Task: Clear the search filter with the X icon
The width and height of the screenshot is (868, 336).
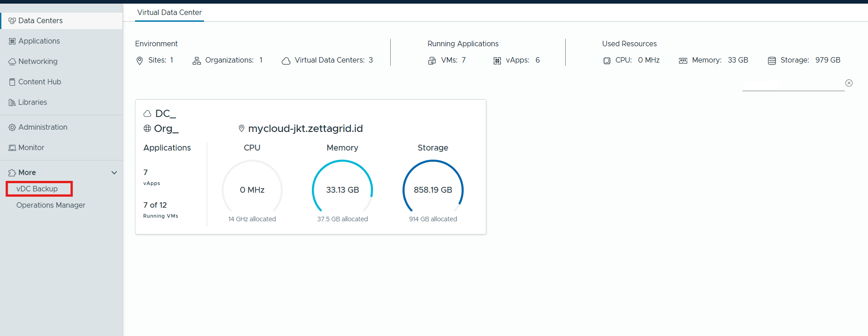Action: [x=849, y=83]
